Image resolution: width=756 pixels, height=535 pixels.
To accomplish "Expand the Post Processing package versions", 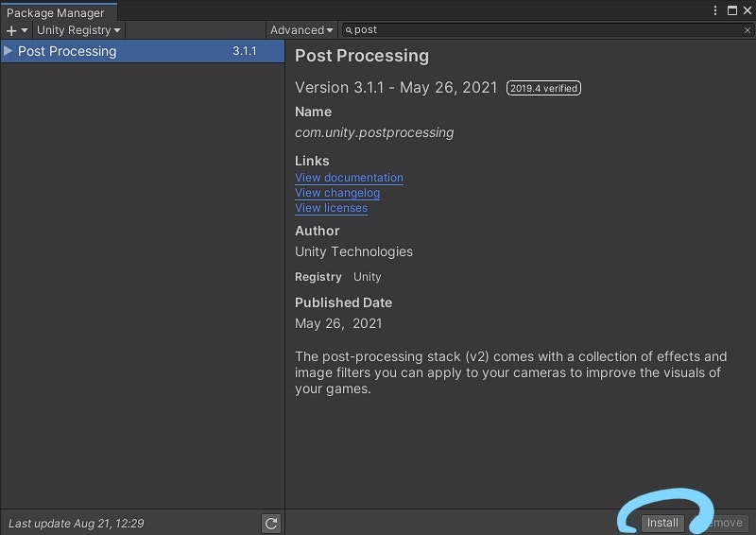I will [9, 51].
